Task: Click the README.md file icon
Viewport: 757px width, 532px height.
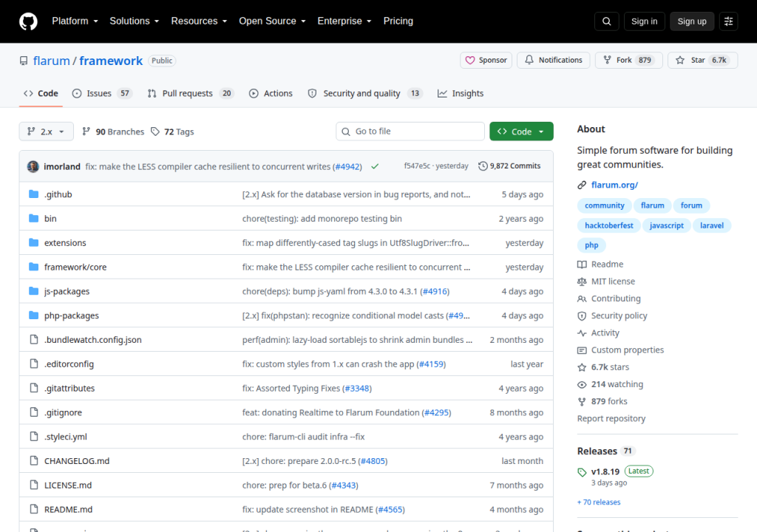Action: pyautogui.click(x=34, y=509)
